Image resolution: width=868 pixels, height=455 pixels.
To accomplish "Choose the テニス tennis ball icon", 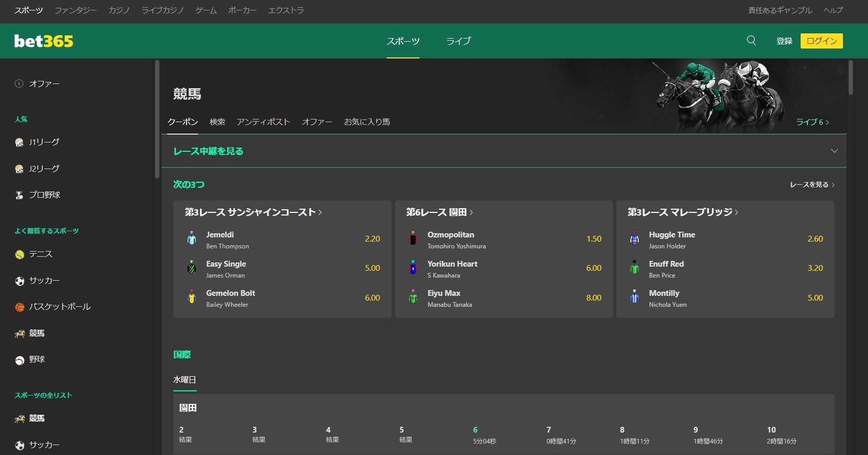I will (19, 255).
